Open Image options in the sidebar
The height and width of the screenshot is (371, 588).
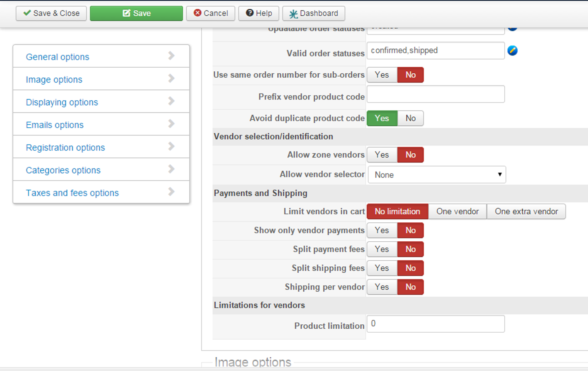pyautogui.click(x=54, y=80)
